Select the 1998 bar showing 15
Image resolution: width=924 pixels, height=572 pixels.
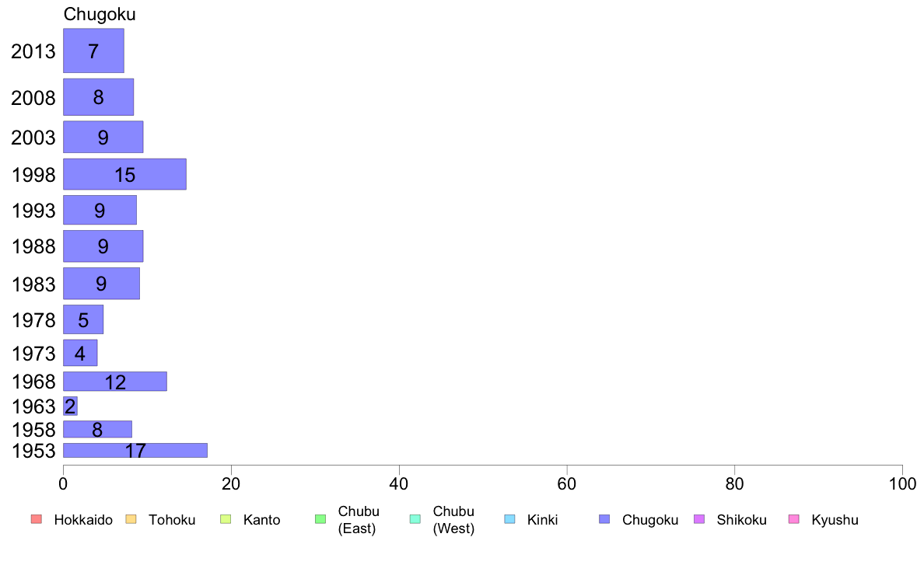tap(125, 174)
